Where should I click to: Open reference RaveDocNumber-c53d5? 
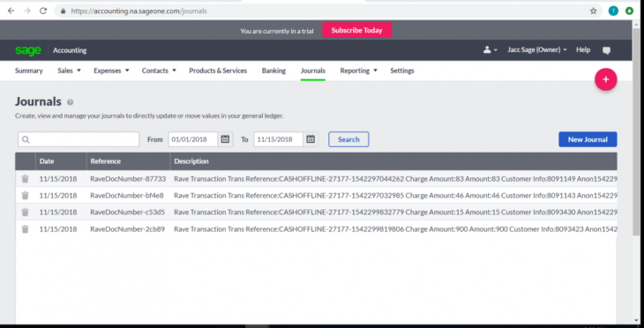click(127, 212)
